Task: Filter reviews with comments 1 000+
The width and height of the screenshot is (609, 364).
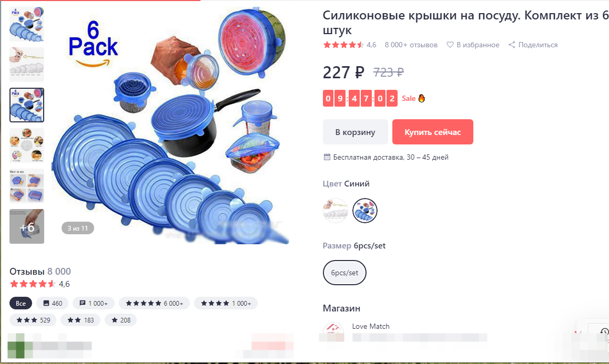Action: [94, 303]
